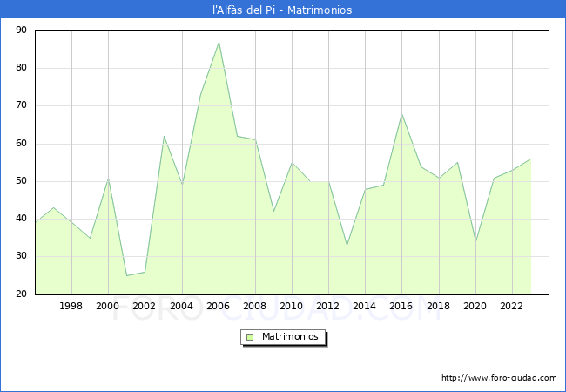Click the last data point in 2023
The width and height of the screenshot is (566, 392).
530,159
